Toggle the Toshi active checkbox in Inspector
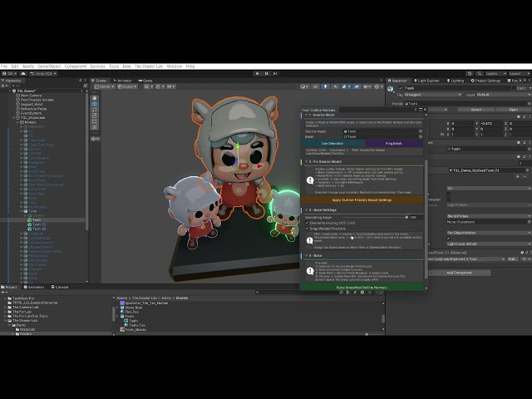The height and width of the screenshot is (399, 532). point(401,88)
